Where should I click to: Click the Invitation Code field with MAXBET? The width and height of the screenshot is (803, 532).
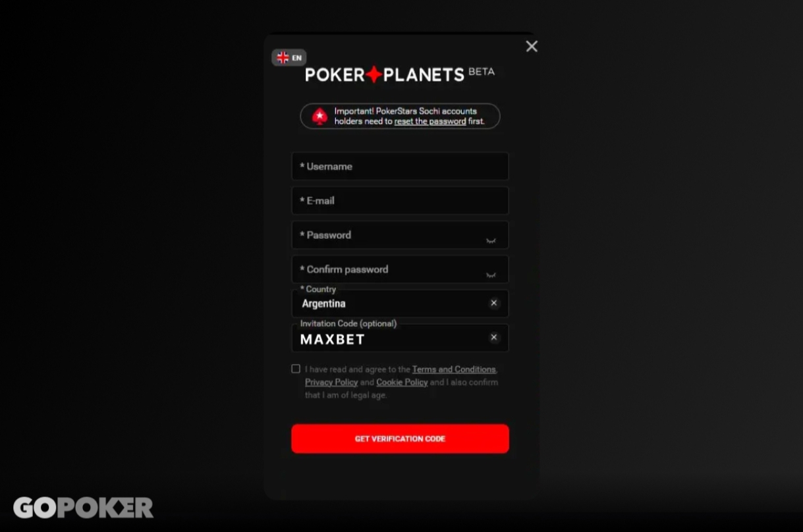click(400, 338)
